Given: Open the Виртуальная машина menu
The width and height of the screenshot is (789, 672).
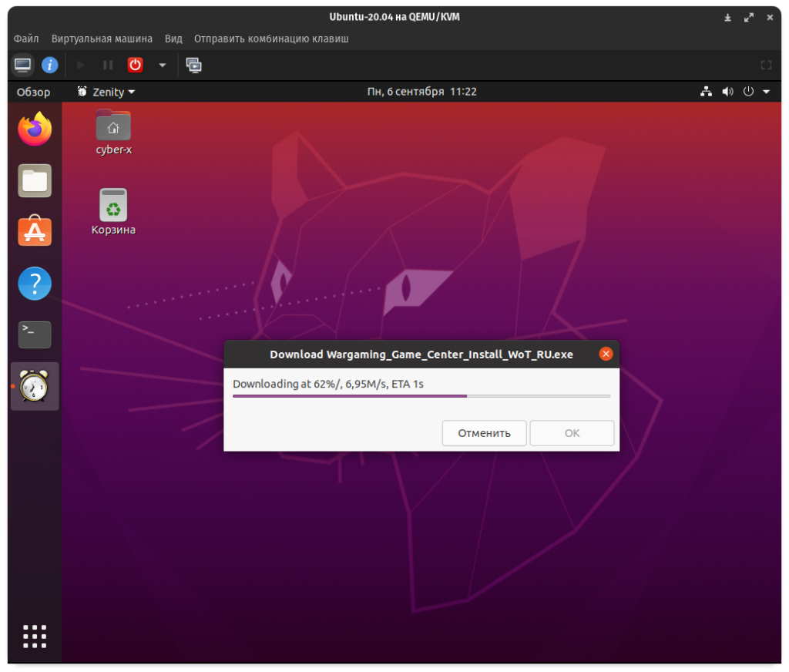Looking at the screenshot, I should point(102,39).
